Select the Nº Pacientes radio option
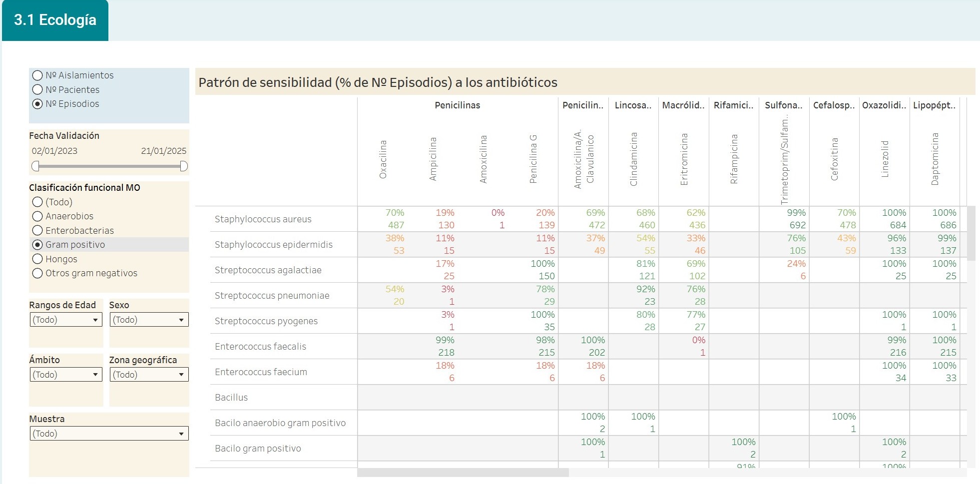Viewport: 980px width, 484px height. (x=66, y=90)
